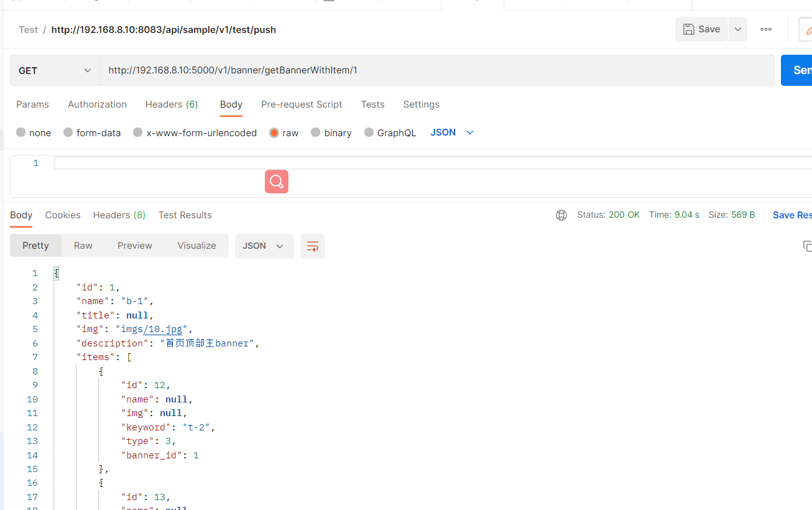Viewport: 812px width, 510px height.
Task: Click the gutter fold marker on line 1
Action: point(56,272)
